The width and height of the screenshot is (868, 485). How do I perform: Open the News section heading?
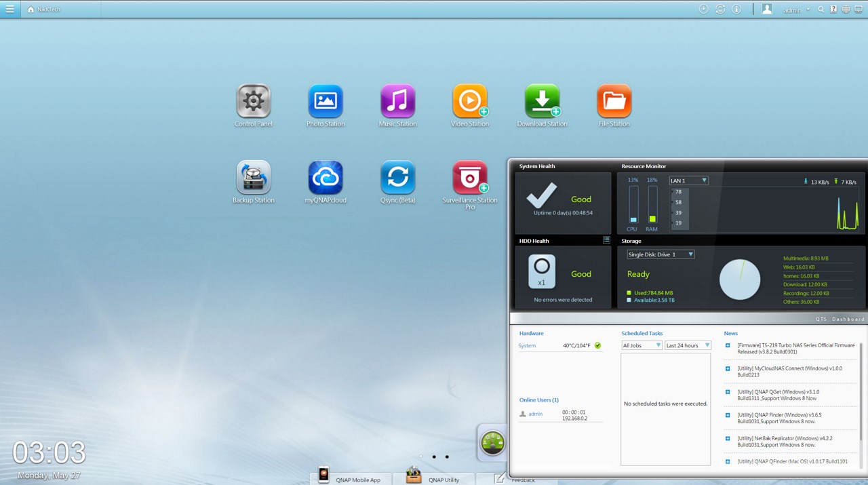731,333
